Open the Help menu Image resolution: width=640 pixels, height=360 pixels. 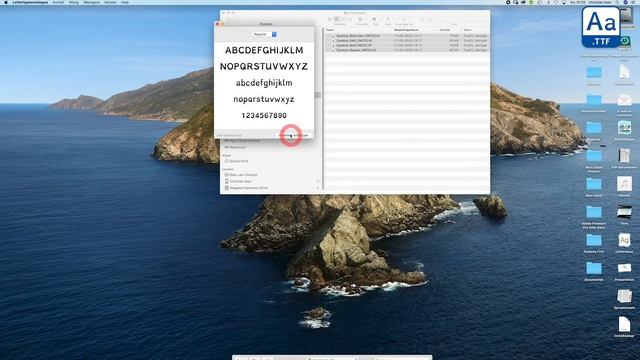coord(125,2)
